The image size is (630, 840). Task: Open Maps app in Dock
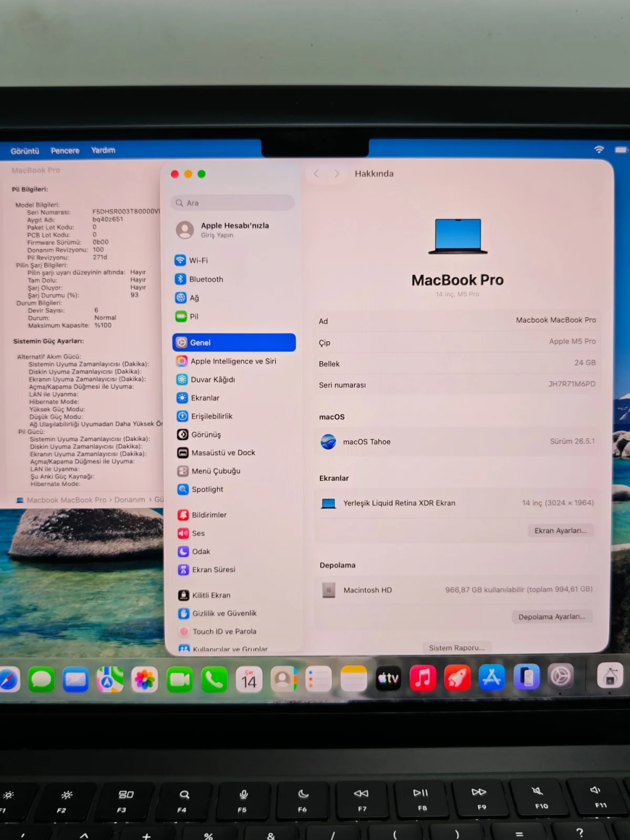[110, 680]
